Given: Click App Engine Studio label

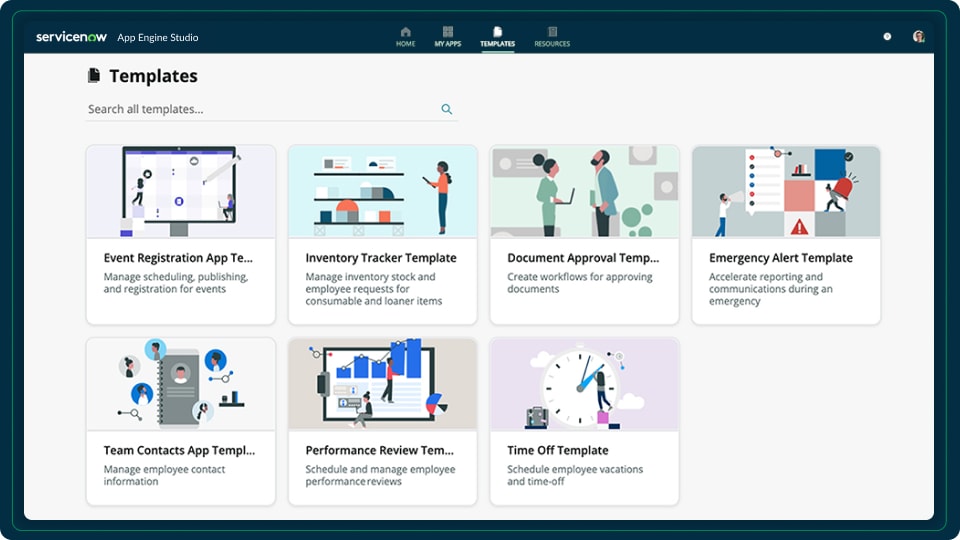Looking at the screenshot, I should point(157,37).
